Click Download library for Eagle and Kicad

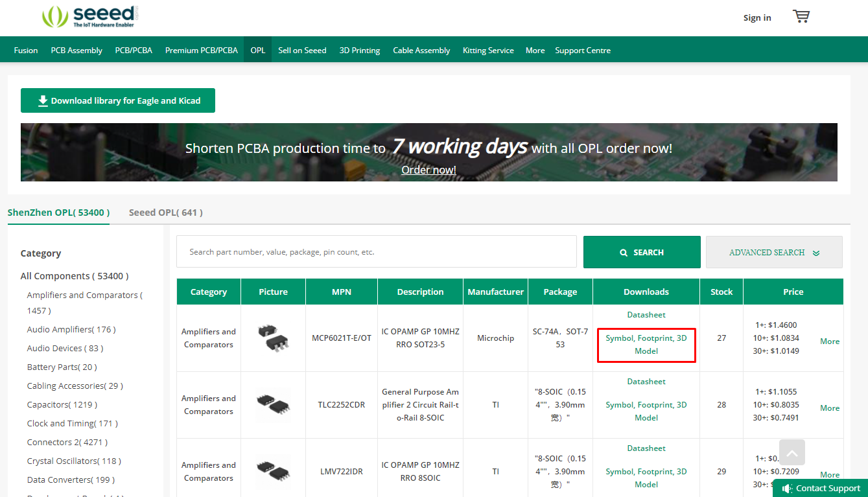pyautogui.click(x=118, y=100)
